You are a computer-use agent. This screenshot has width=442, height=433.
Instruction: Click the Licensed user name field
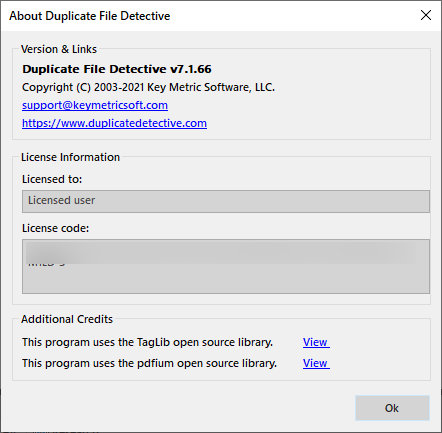click(x=226, y=201)
